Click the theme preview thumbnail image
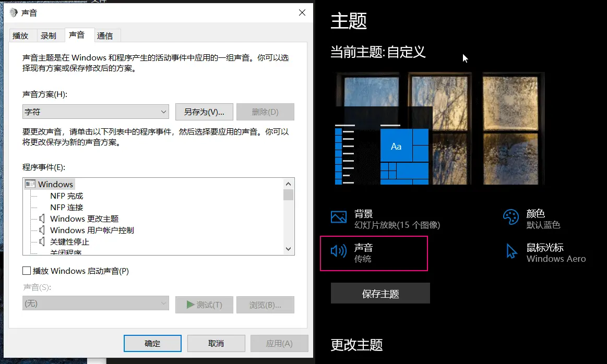The width and height of the screenshot is (607, 364). pos(440,128)
